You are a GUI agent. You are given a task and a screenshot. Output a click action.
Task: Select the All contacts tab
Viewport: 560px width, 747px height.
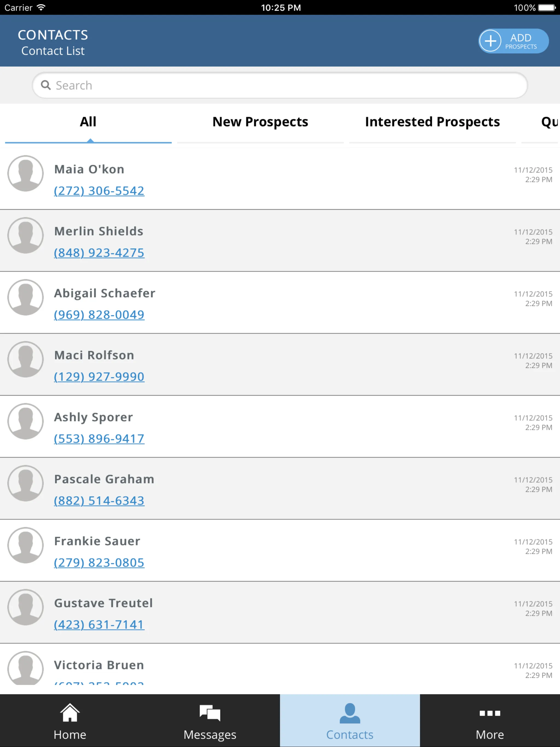pos(89,121)
